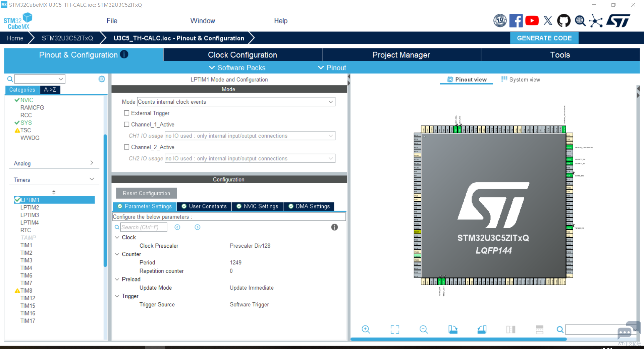
Task: Go to Home breadcrumb
Action: (x=15, y=38)
